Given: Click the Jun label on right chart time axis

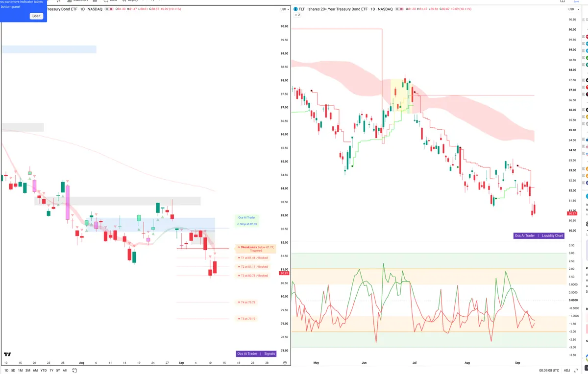Looking at the screenshot, I should pyautogui.click(x=364, y=363).
